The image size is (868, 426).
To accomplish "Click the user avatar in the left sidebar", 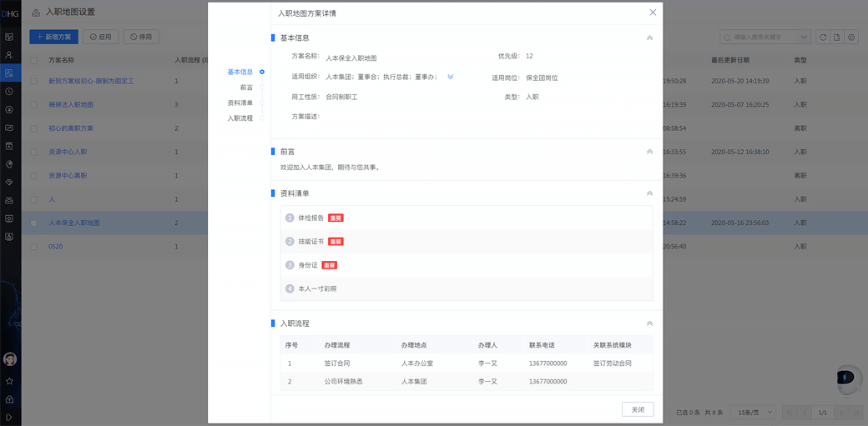I will click(x=10, y=359).
